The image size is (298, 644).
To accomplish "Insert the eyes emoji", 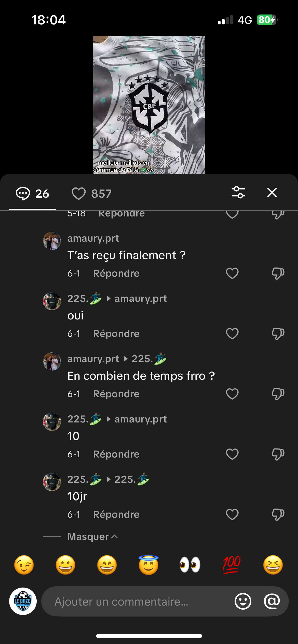I will (190, 565).
